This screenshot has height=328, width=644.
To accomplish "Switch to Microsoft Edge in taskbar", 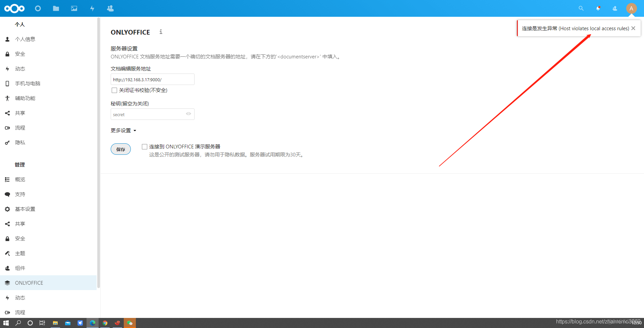I will [93, 323].
